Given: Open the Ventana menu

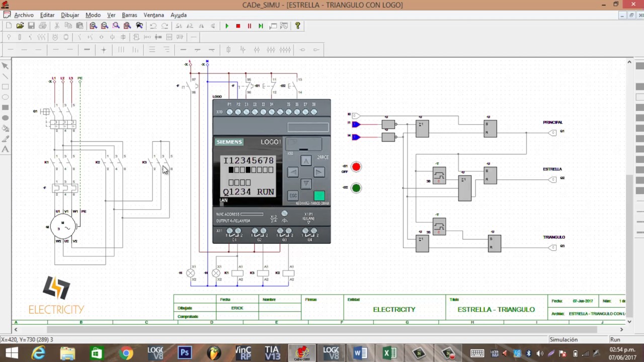Looking at the screenshot, I should coord(153,15).
